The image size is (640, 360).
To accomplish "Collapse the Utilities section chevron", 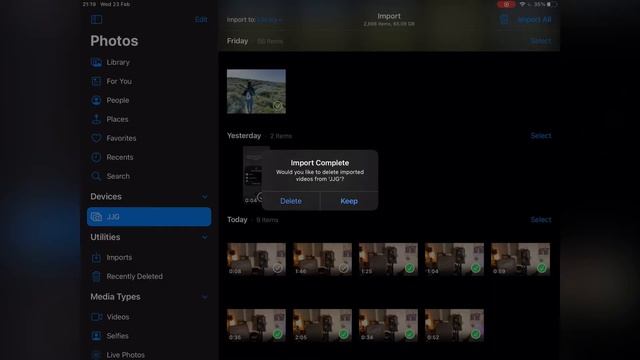I will tap(204, 237).
